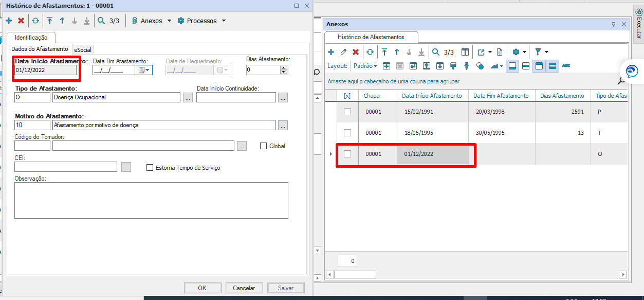The width and height of the screenshot is (644, 300).
Task: Toggle header panel view button
Action: [539, 66]
